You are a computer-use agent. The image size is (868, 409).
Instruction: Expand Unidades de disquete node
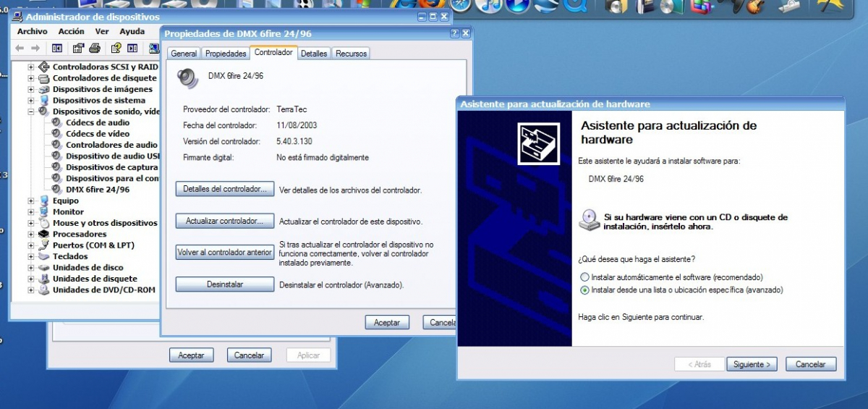click(x=31, y=279)
